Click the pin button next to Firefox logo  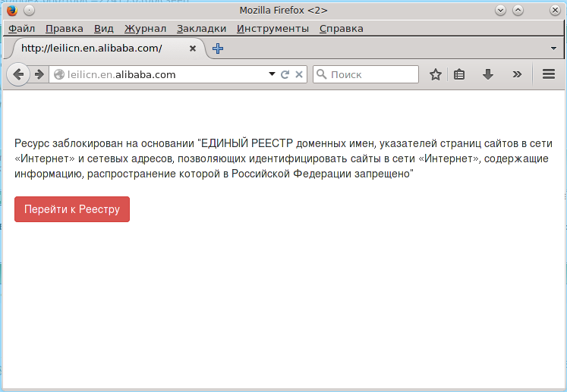(x=30, y=11)
